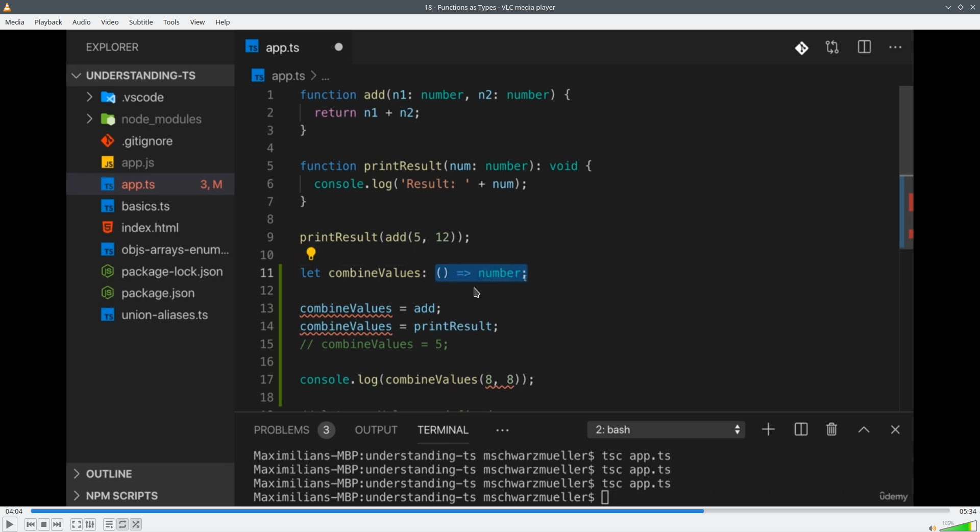Screen dimensions: 980x532
Task: Open app.js in the explorer
Action: point(151,163)
